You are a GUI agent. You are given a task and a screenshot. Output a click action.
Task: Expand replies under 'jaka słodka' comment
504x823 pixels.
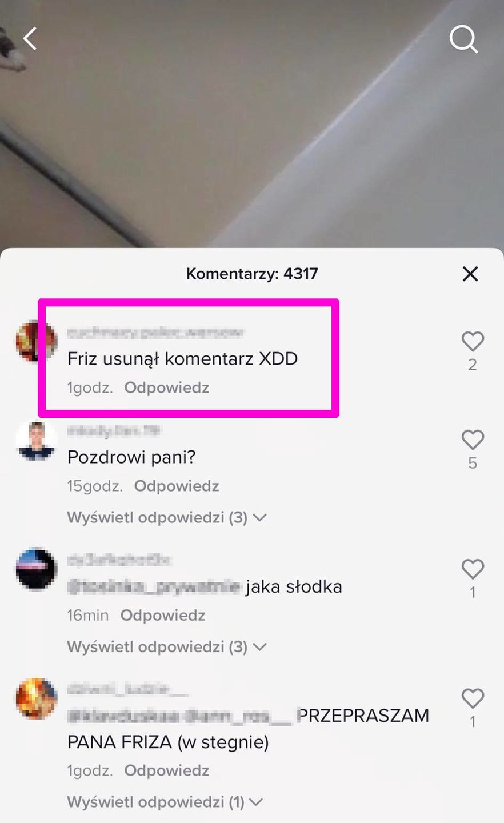click(x=167, y=646)
